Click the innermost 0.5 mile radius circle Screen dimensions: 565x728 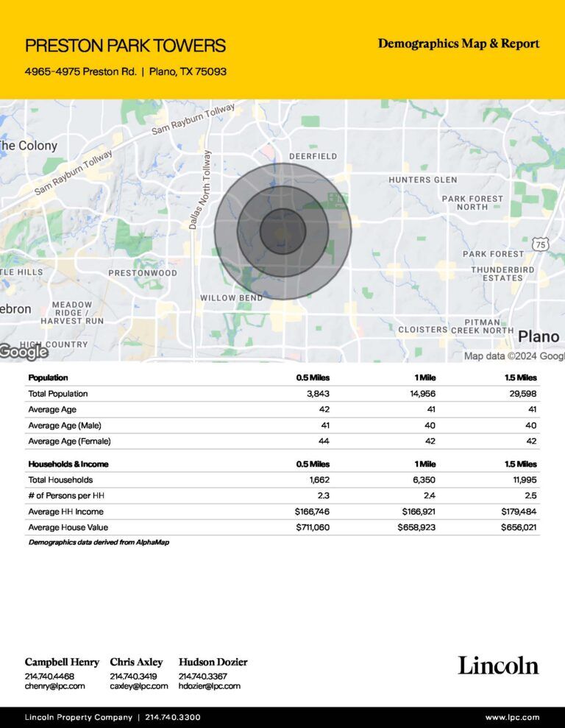[x=282, y=232]
